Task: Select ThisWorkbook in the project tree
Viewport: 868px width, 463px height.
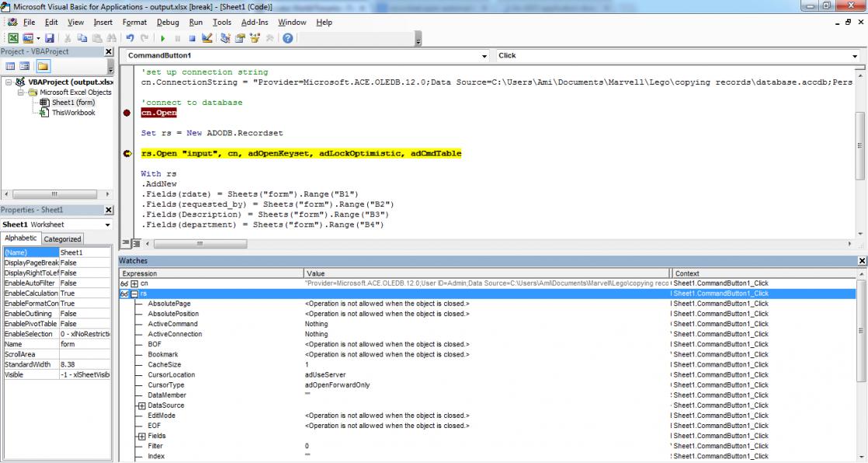Action: click(73, 113)
